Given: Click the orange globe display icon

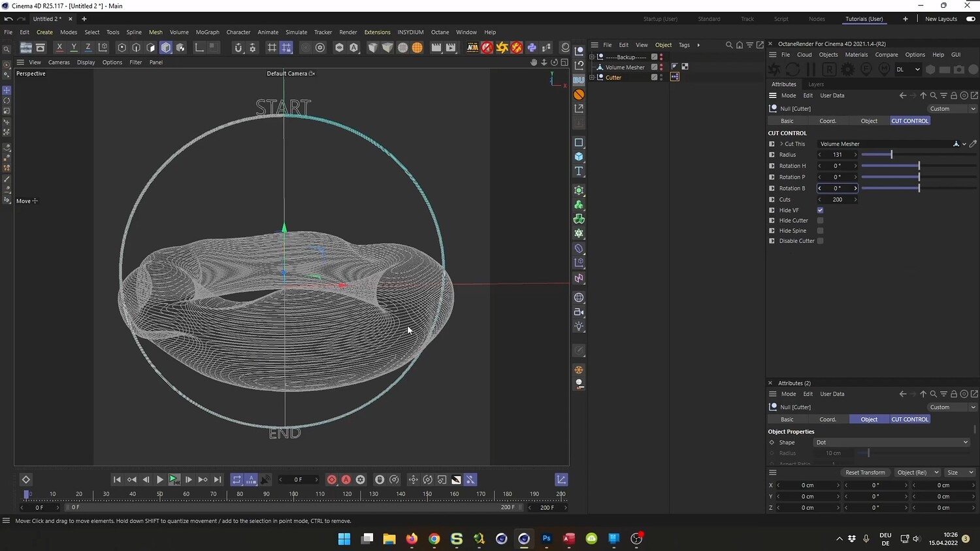Looking at the screenshot, I should click(417, 47).
